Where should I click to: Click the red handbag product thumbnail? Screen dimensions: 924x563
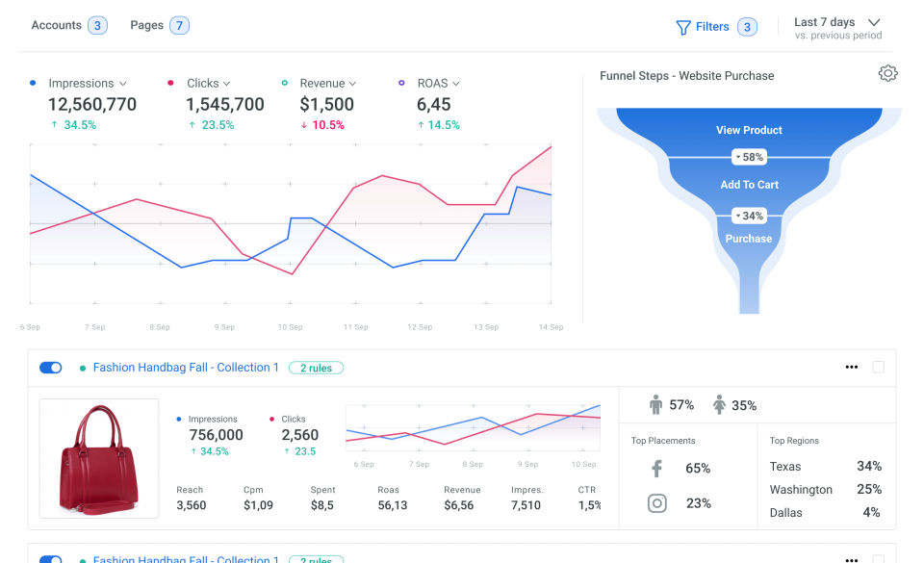pos(99,459)
